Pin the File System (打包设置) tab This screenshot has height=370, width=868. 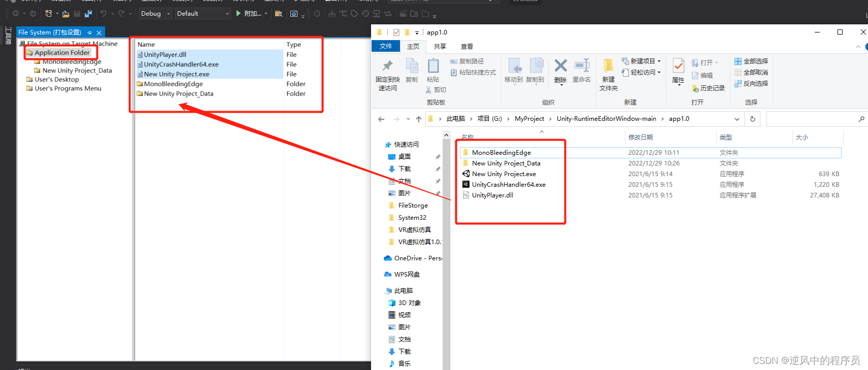[90, 32]
